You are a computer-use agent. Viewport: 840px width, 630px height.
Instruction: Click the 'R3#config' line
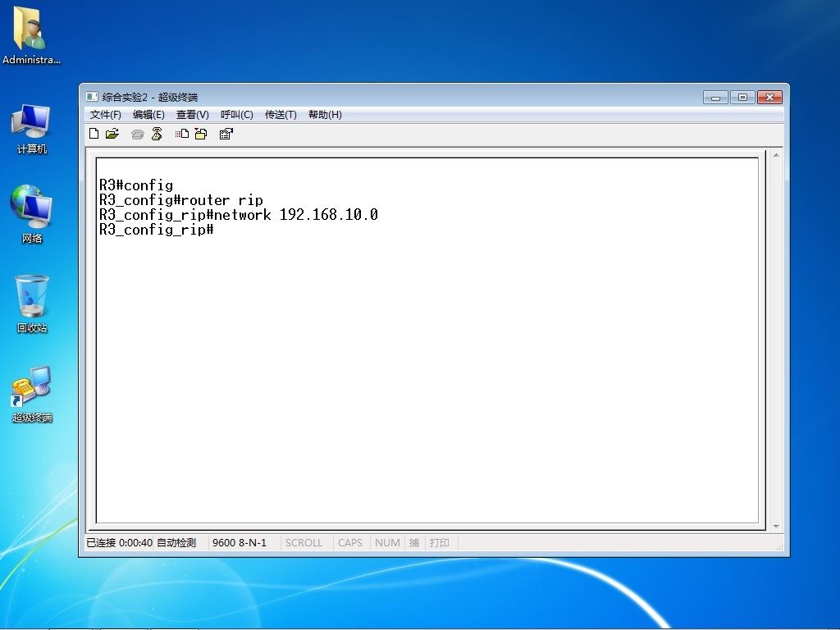[x=136, y=185]
